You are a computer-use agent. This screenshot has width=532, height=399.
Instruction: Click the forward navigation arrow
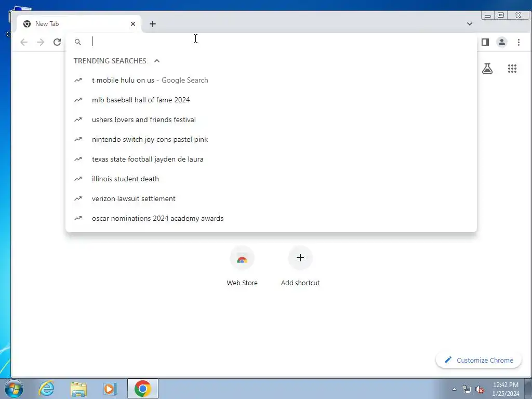tap(41, 42)
